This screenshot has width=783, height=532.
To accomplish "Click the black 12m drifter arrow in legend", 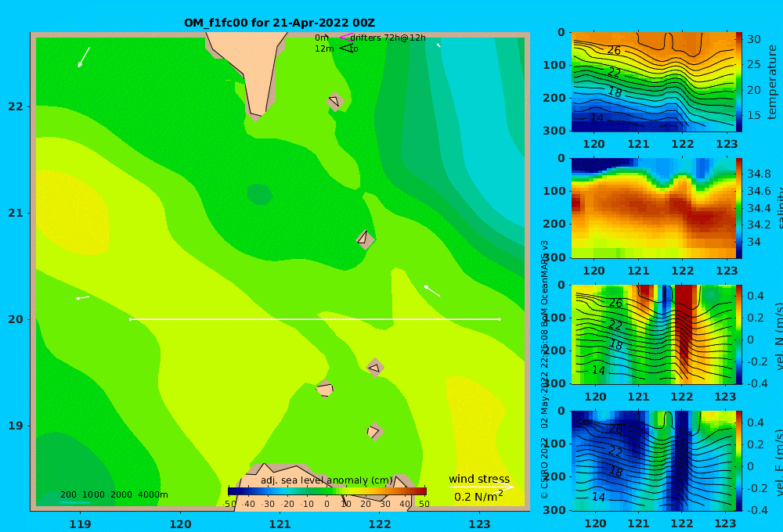I will pyautogui.click(x=346, y=49).
